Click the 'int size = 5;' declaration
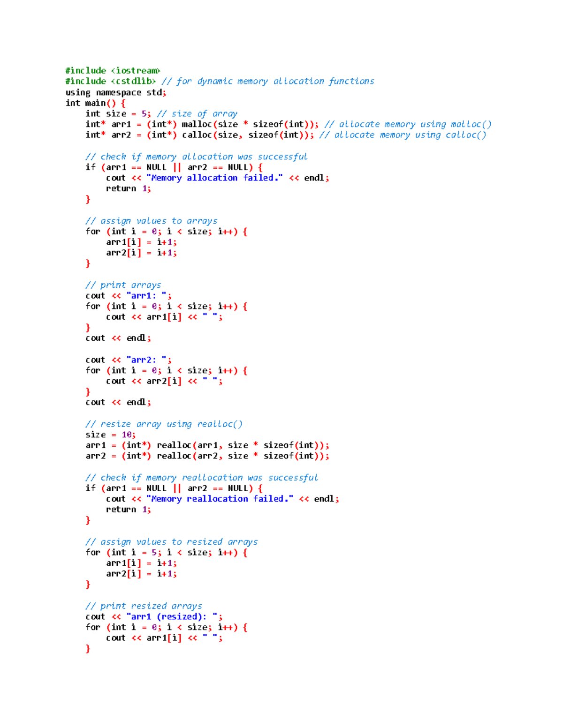This screenshot has height=728, width=563. [x=118, y=113]
